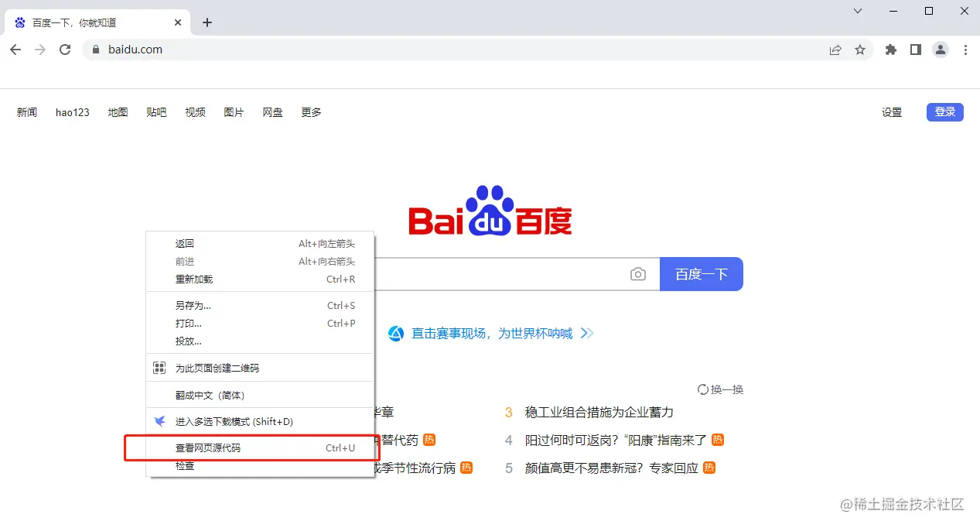
Task: Open the 图片 link
Action: 234,112
